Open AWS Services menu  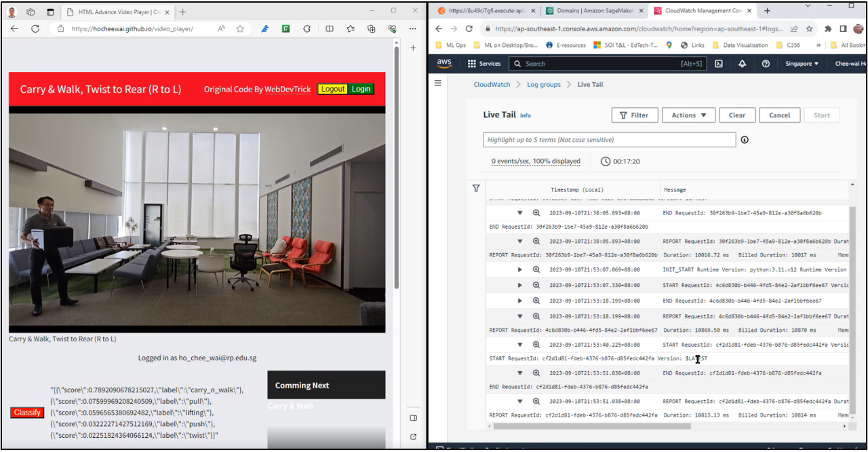(x=484, y=64)
